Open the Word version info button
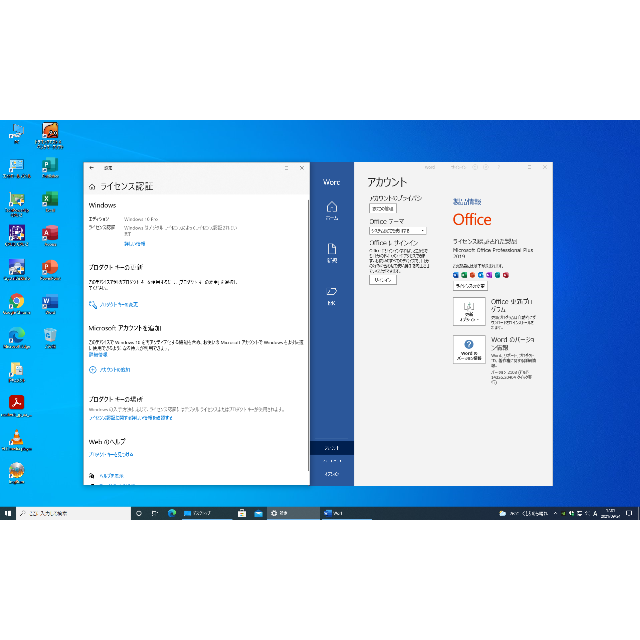 (469, 349)
